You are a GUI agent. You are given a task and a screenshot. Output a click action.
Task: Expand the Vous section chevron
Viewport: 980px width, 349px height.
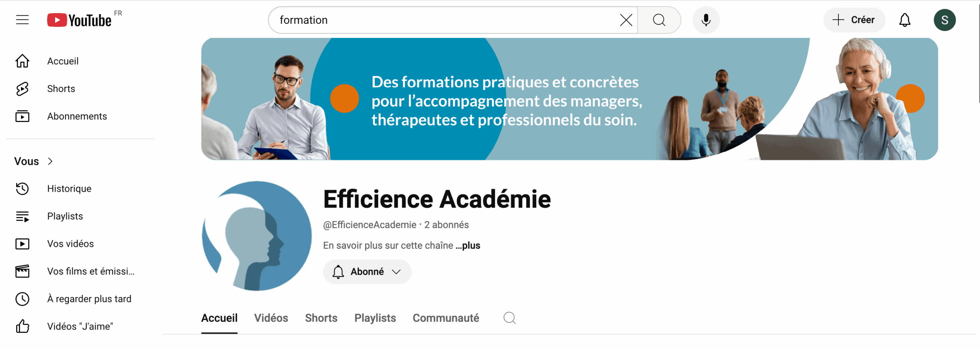[x=50, y=161]
